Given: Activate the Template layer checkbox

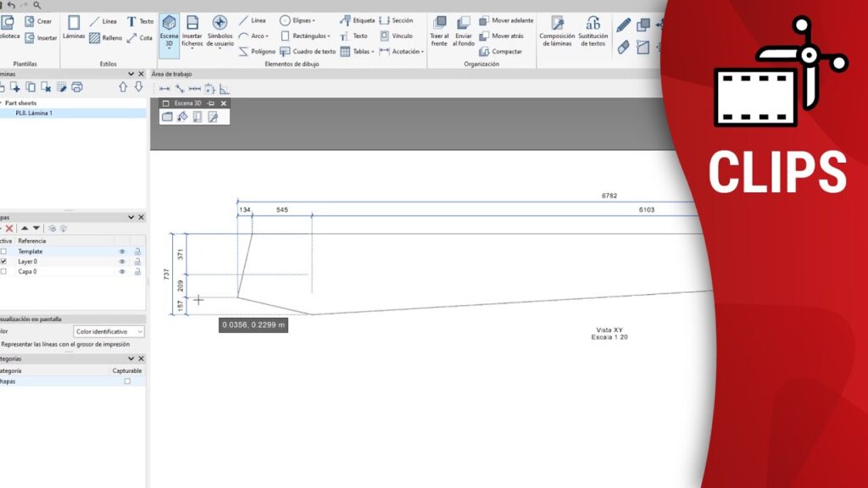Looking at the screenshot, I should click(x=3, y=252).
